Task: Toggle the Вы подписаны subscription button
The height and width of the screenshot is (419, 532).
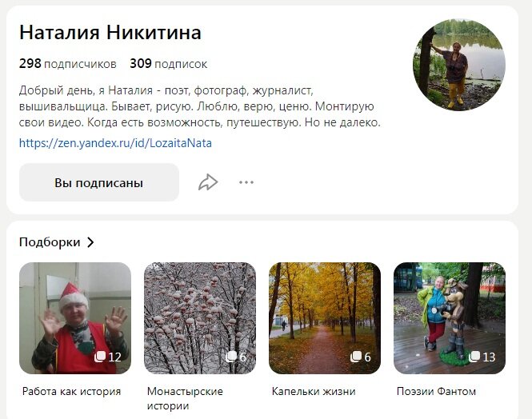Action: click(99, 182)
